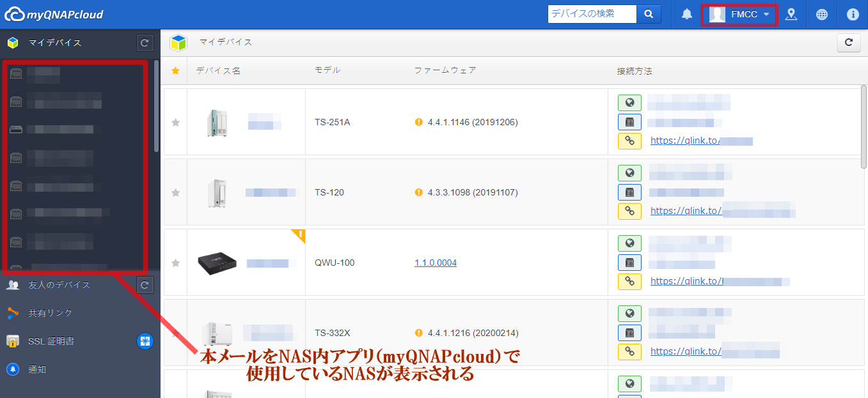
Task: Sort by デバイス名 column header
Action: click(x=218, y=70)
